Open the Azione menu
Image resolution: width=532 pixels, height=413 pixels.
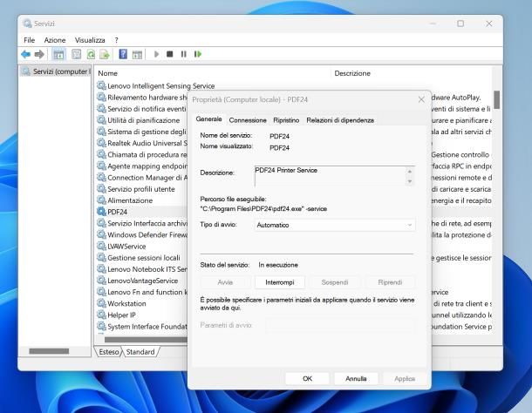[x=55, y=40]
